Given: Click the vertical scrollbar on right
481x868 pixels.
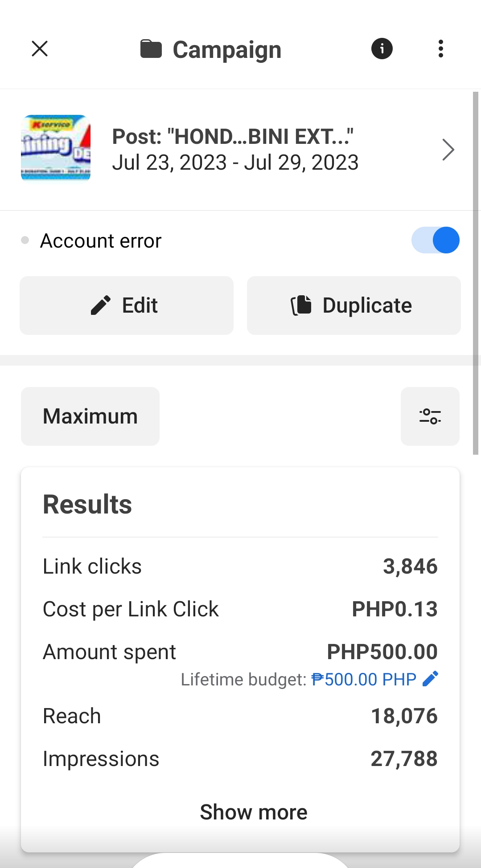Looking at the screenshot, I should point(476,273).
